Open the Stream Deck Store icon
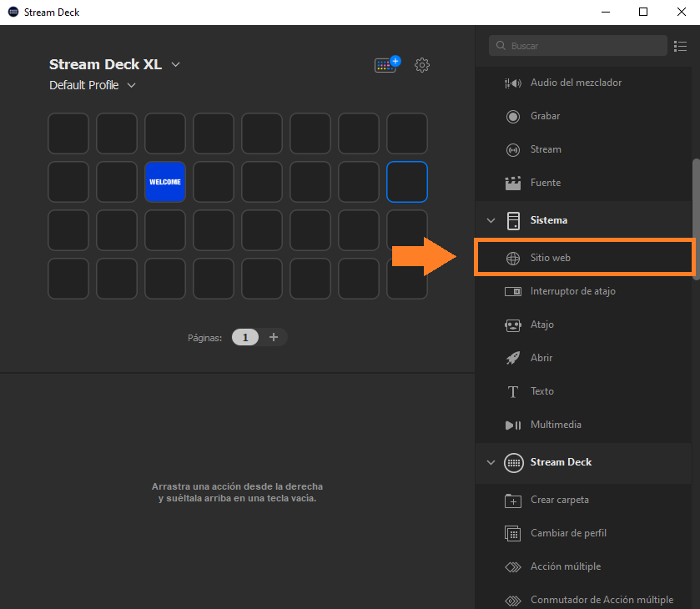This screenshot has width=700, height=609. (386, 65)
